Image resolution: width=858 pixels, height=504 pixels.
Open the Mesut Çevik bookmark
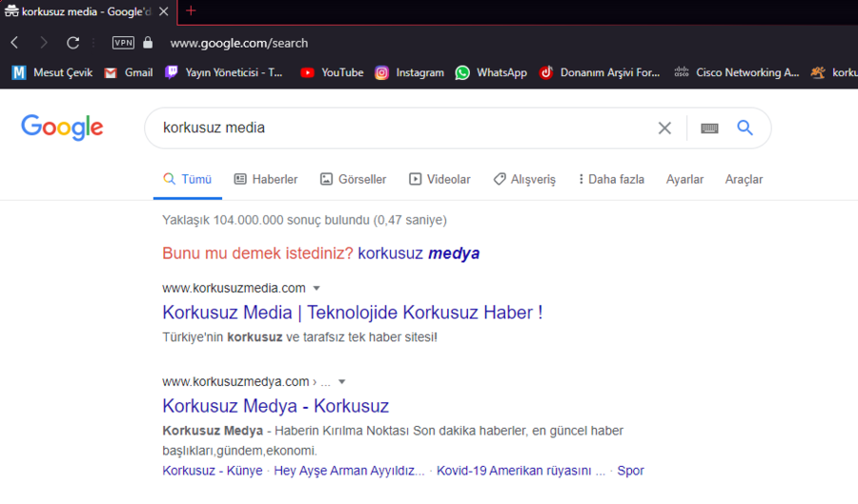tap(52, 72)
